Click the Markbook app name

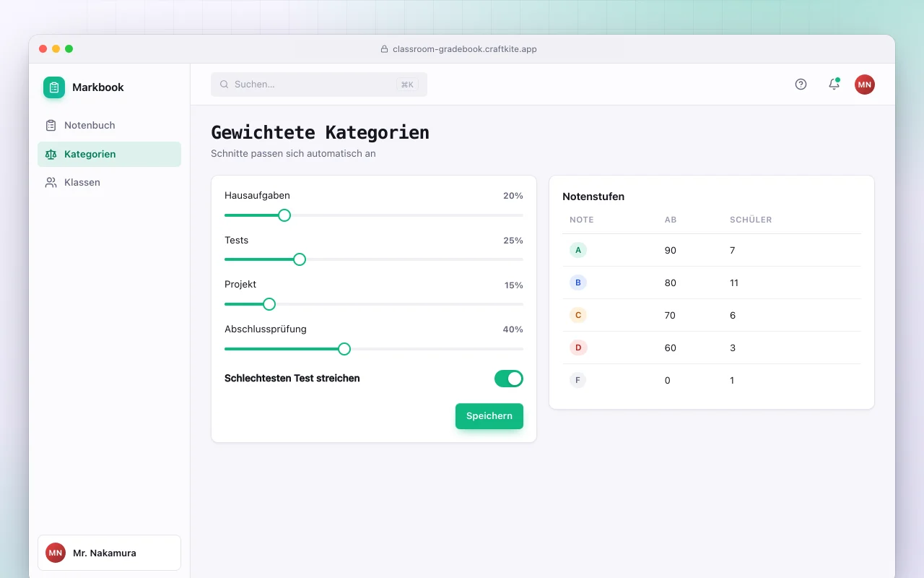(98, 87)
